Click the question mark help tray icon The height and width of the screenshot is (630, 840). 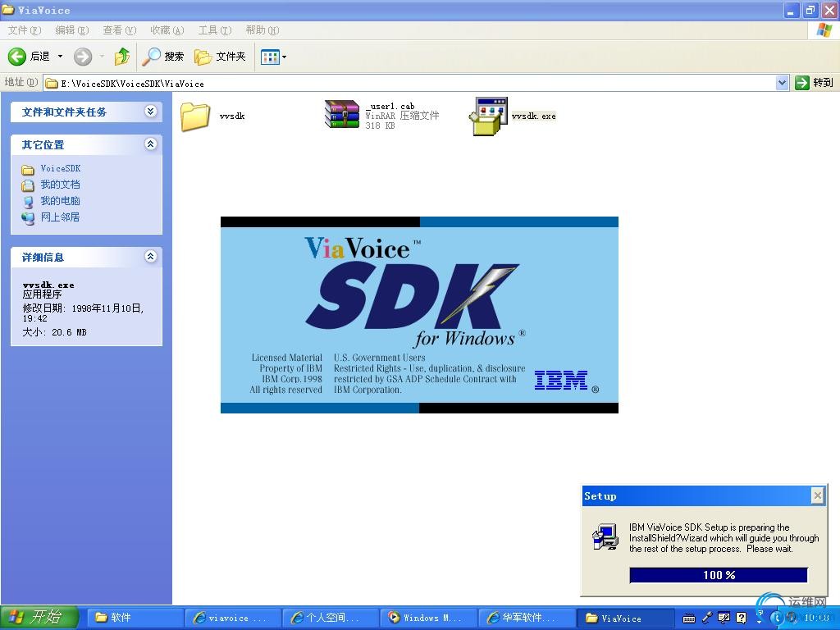742,618
